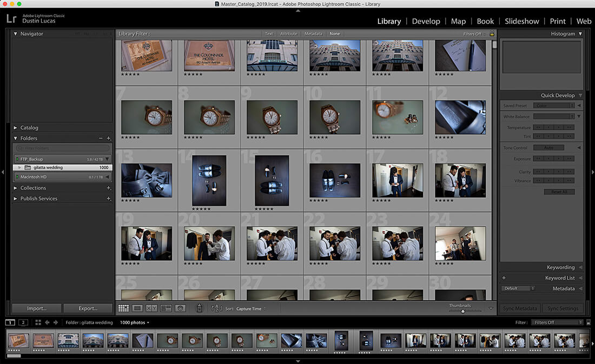Open the Metadata Default preset dropdown
The width and height of the screenshot is (595, 364).
518,288
